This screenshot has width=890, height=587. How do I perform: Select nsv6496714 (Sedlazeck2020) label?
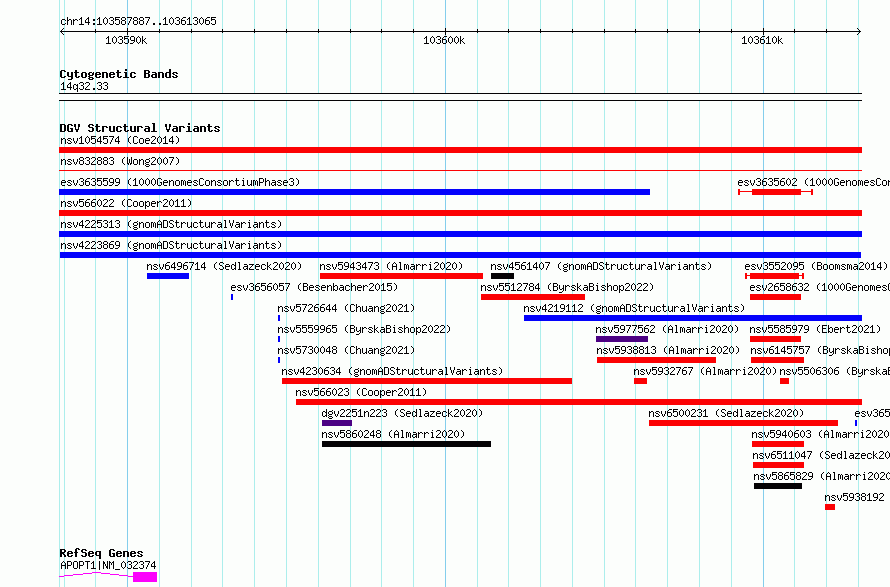coord(224,266)
